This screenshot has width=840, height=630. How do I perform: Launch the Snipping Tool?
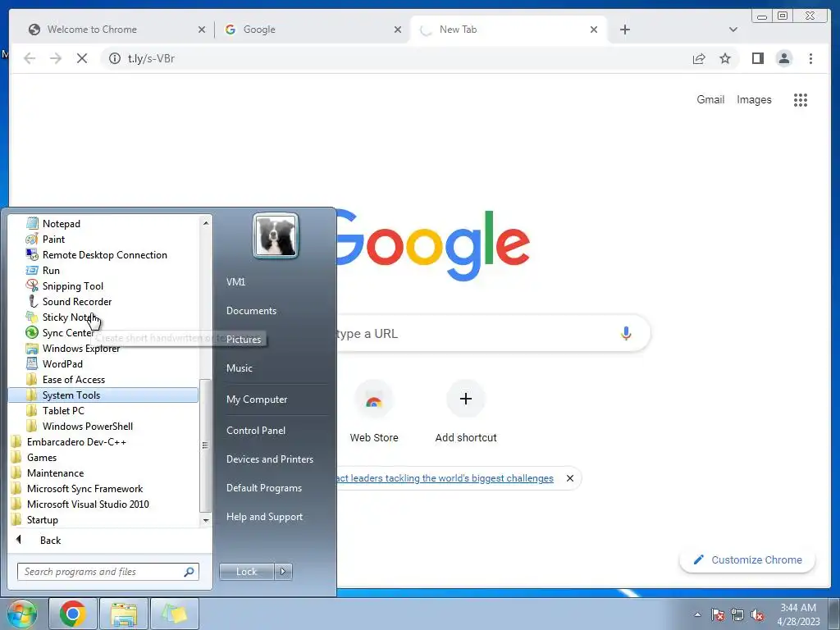[73, 285]
